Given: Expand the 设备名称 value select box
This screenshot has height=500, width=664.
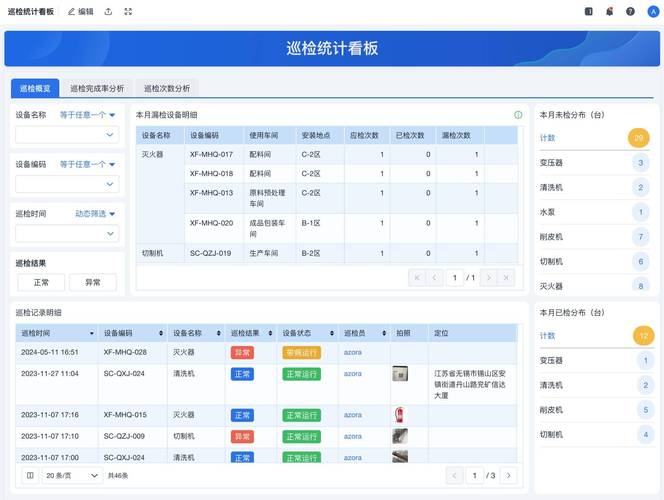Looking at the screenshot, I should pos(67,135).
